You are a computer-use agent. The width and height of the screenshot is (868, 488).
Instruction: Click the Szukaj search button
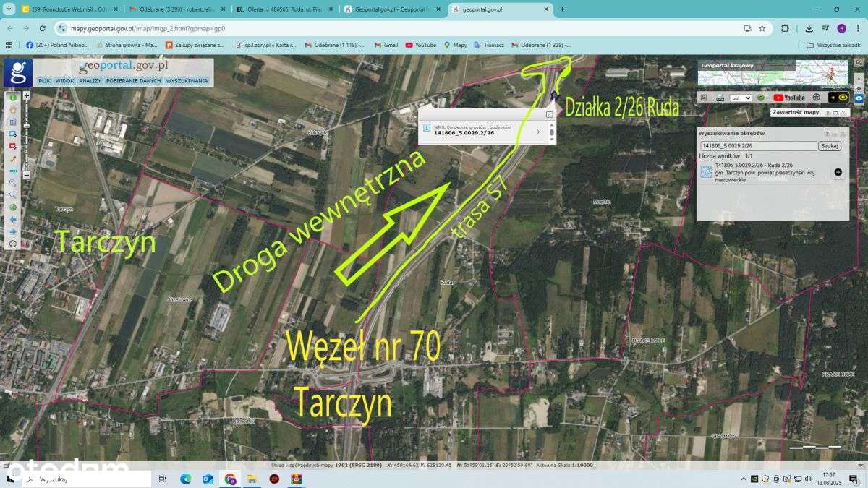830,146
